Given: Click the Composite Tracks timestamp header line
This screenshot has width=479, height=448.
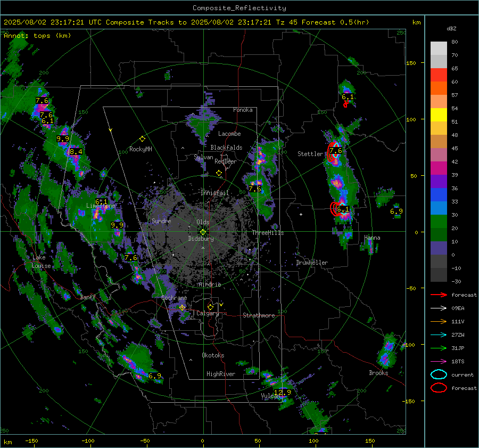Looking at the screenshot, I should click(186, 22).
